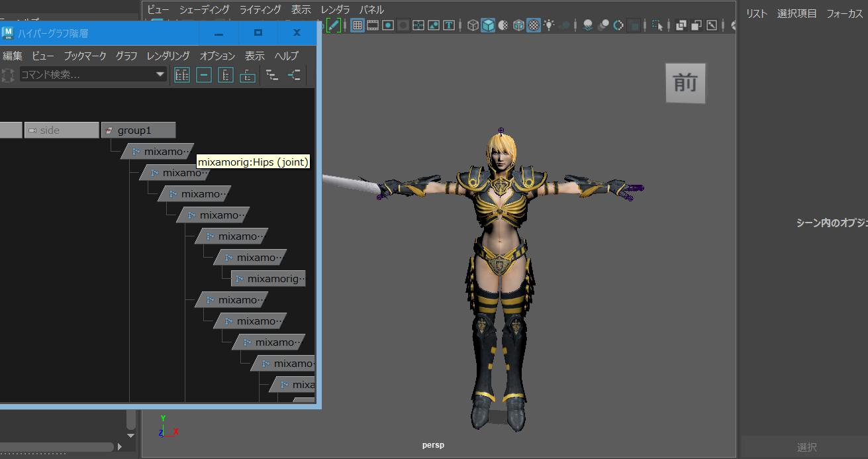This screenshot has width=868, height=459.
Task: Select the mixamorig·· joint node
Action: [x=268, y=279]
